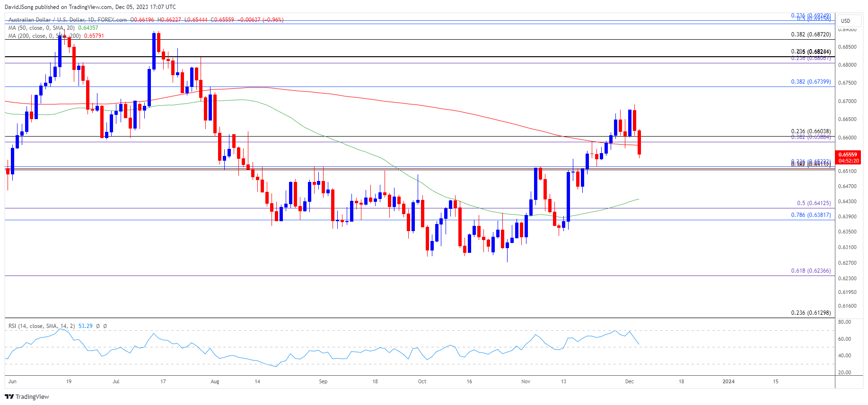Image resolution: width=868 pixels, height=405 pixels.
Task: Select Fibonacci label 0.236 (0.61298)
Action: [811, 313]
